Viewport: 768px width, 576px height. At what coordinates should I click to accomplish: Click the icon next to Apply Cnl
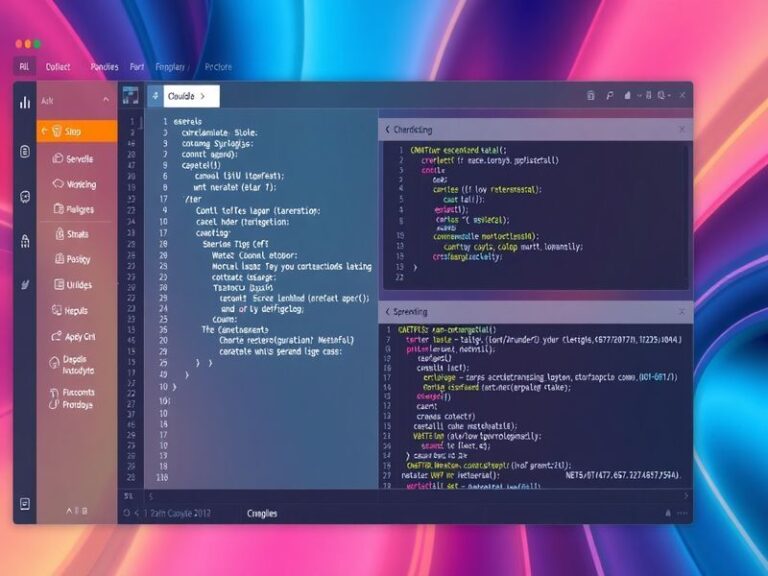[56, 336]
